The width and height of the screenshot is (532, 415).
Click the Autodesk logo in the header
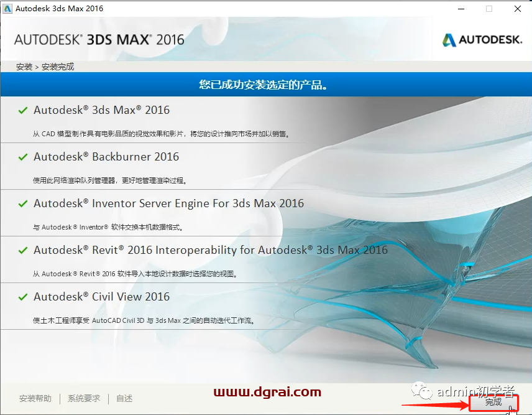point(482,40)
